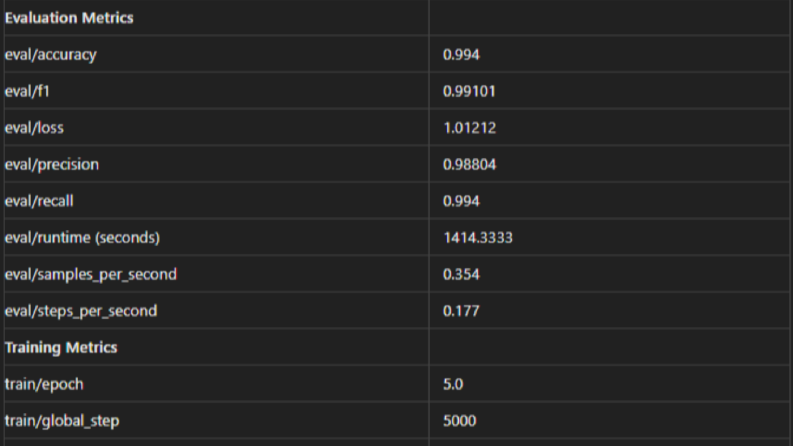The width and height of the screenshot is (793, 446).
Task: Select the value 1.01212
Action: click(470, 128)
